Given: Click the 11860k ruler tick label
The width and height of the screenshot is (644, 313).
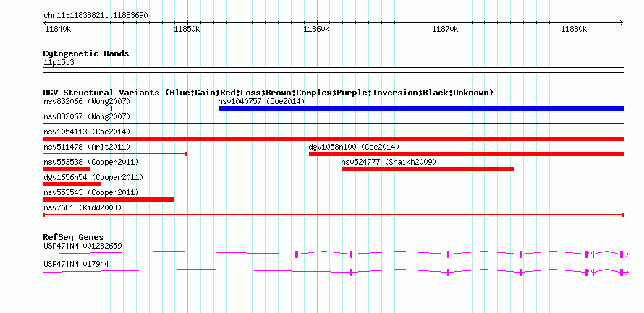Looking at the screenshot, I should [315, 29].
